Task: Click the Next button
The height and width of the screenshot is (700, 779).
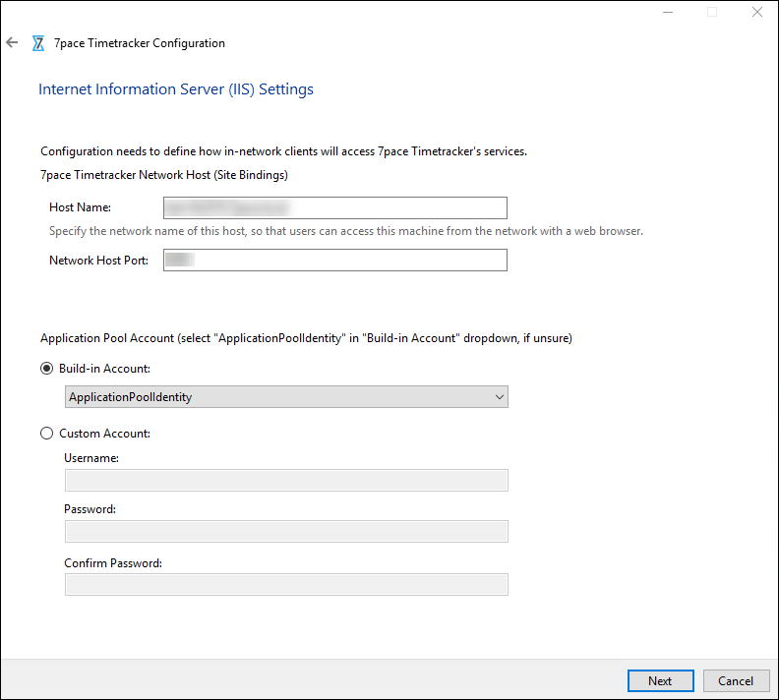Action: (x=660, y=680)
